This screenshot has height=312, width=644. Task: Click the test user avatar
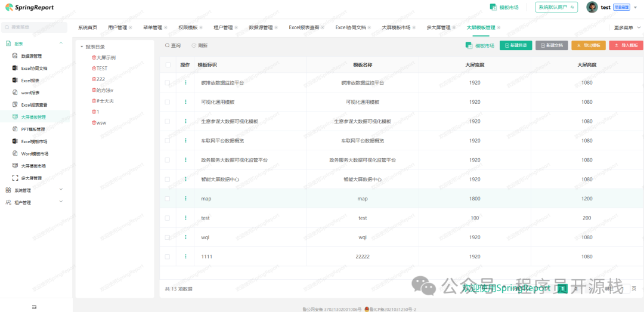point(592,7)
